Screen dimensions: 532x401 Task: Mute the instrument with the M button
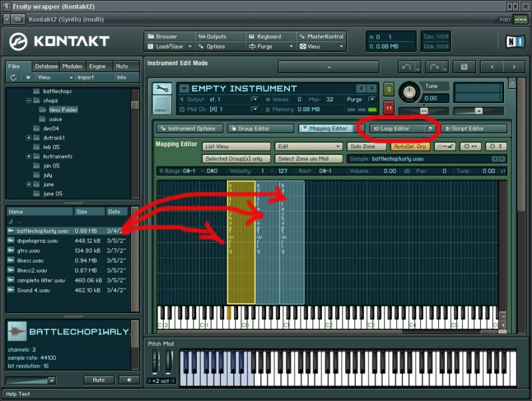pyautogui.click(x=389, y=108)
